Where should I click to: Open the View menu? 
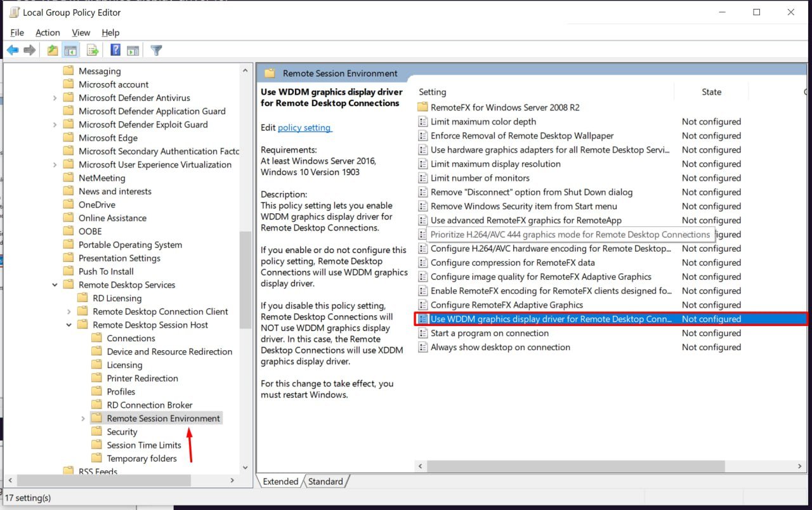coord(81,32)
